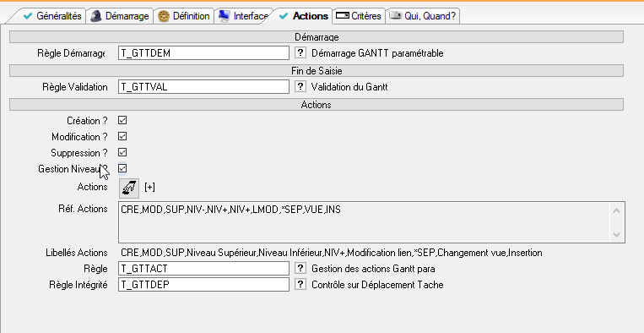Switch to the Généralités tab
Viewport: 644px width, 333px height.
(51, 16)
